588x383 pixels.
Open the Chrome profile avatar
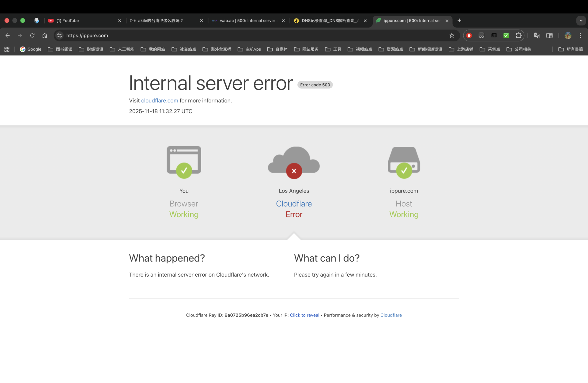[568, 36]
